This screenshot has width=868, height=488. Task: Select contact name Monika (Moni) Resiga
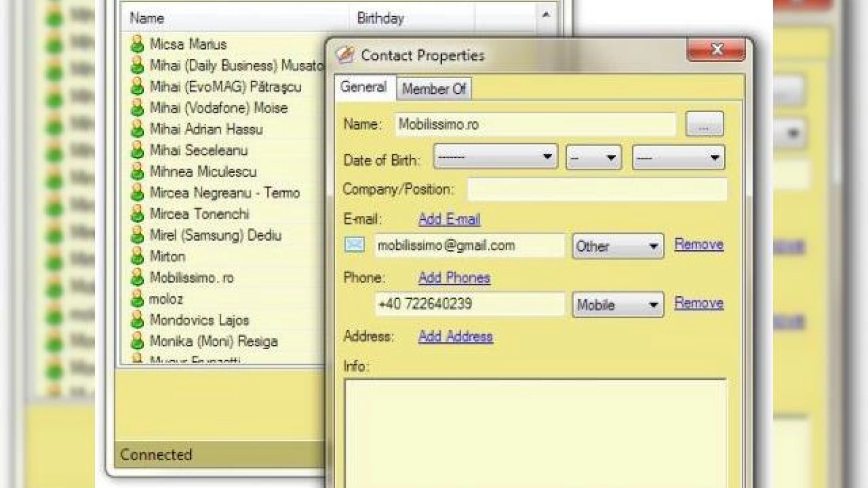point(214,341)
